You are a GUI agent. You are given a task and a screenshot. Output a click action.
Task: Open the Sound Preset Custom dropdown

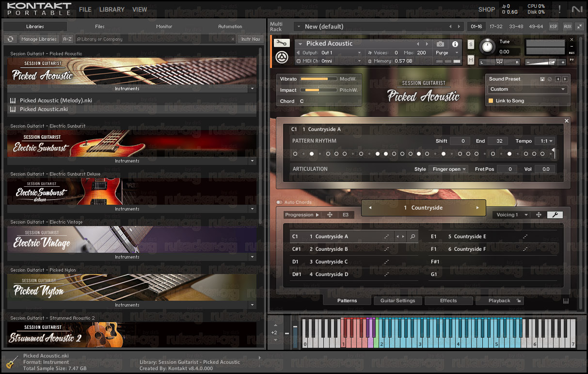pos(527,89)
